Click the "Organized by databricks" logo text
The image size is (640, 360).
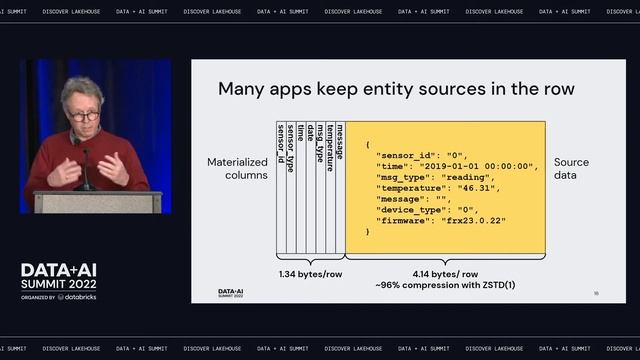(59, 297)
